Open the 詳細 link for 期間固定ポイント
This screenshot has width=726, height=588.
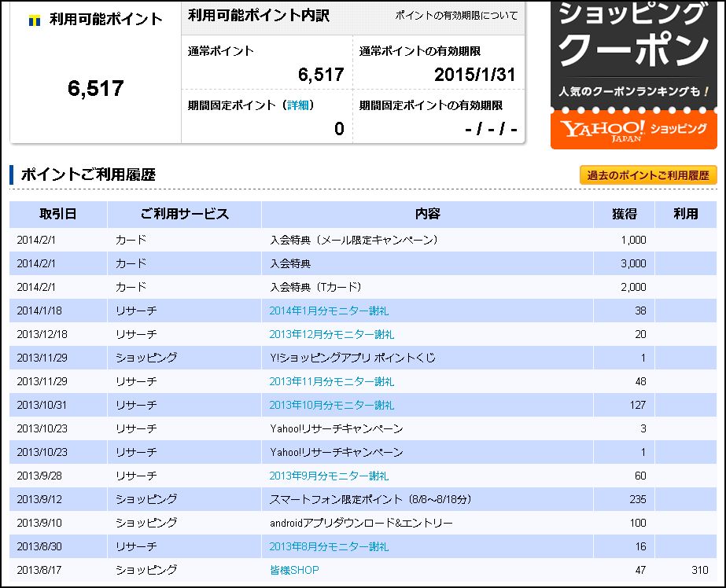[x=298, y=105]
